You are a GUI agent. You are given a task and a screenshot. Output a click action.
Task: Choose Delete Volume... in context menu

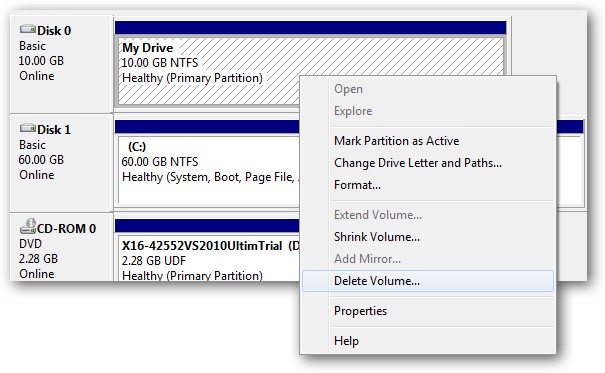click(428, 281)
